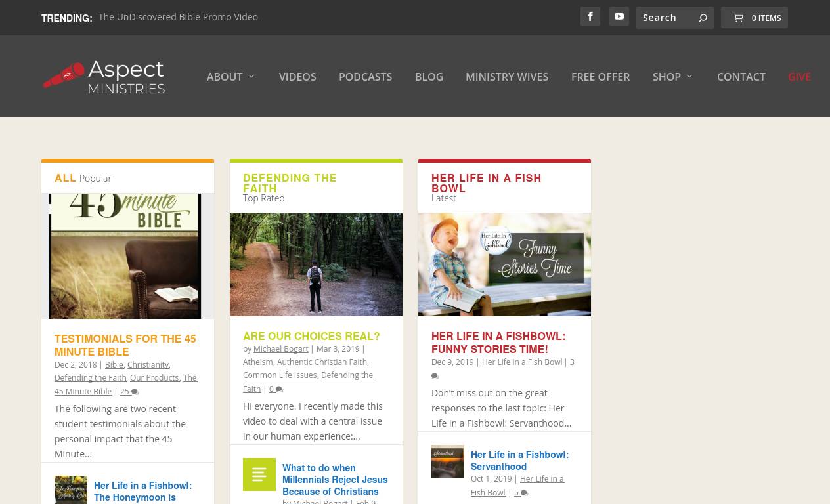Click the search magnifier icon
This screenshot has width=830, height=504.
pyautogui.click(x=703, y=18)
